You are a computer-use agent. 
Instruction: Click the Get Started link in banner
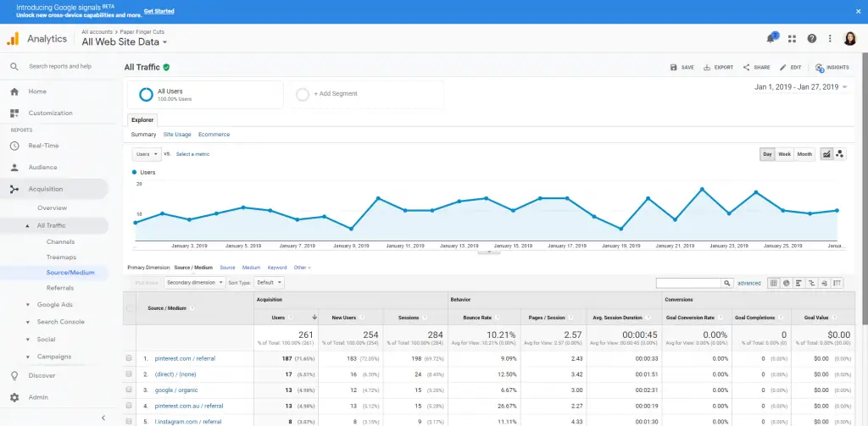[x=159, y=11]
